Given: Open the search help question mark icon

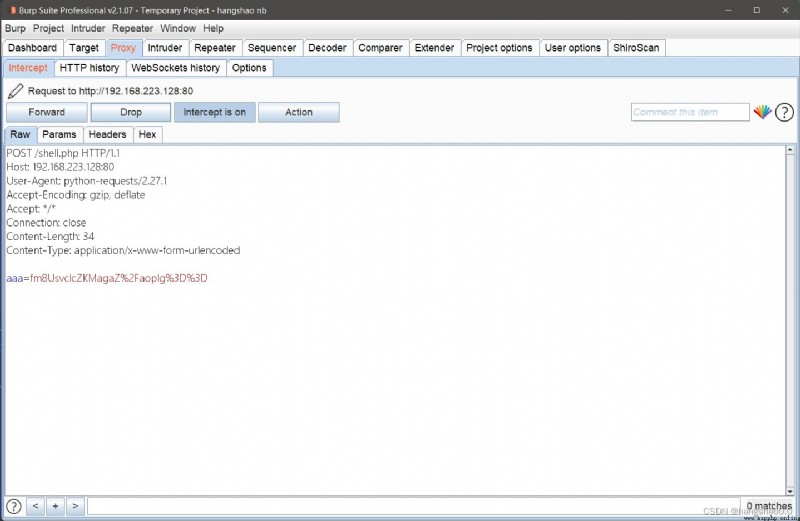Looking at the screenshot, I should pyautogui.click(x=14, y=506).
